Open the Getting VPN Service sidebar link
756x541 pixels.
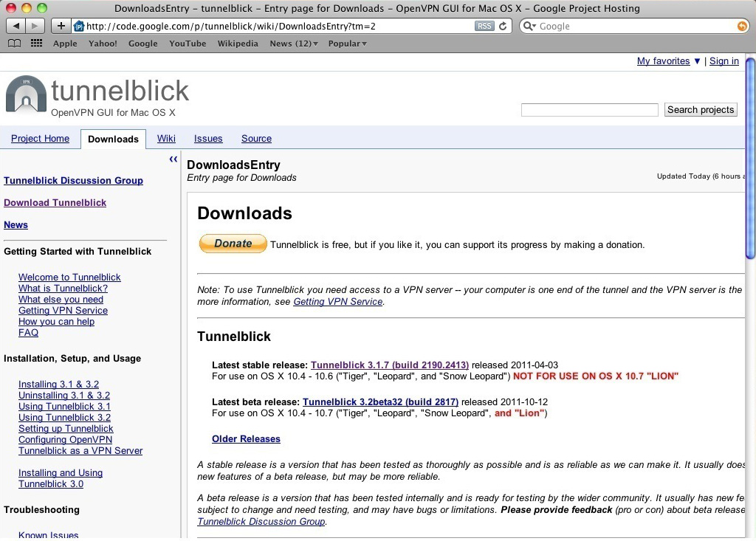pyautogui.click(x=63, y=310)
